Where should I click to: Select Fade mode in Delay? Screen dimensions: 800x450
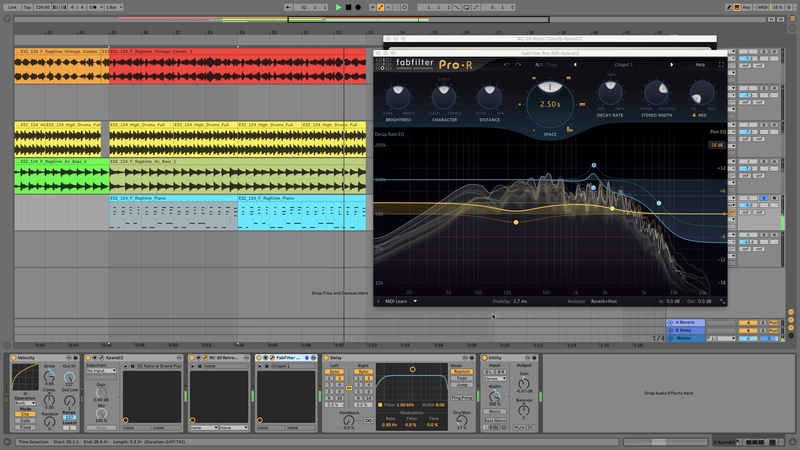(461, 378)
